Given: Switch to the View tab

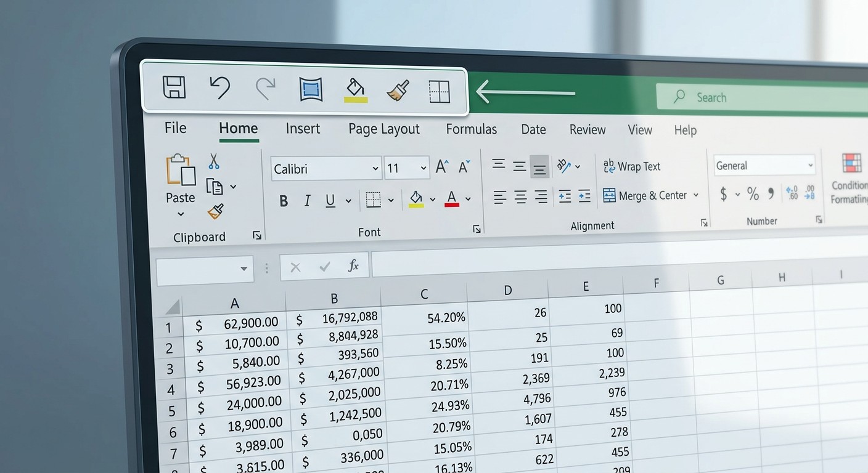Looking at the screenshot, I should (x=640, y=130).
